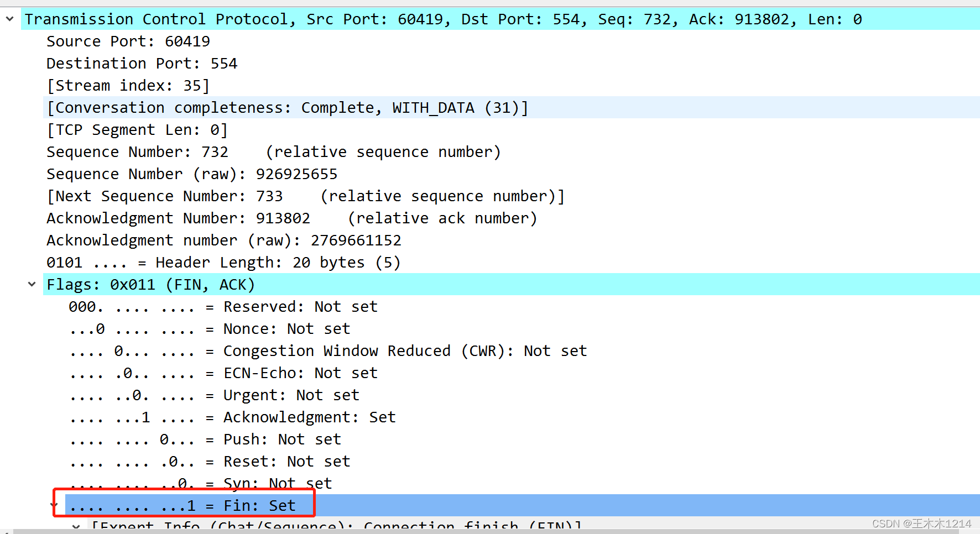Select Reset: Not set row
This screenshot has width=980, height=534.
click(x=523, y=461)
